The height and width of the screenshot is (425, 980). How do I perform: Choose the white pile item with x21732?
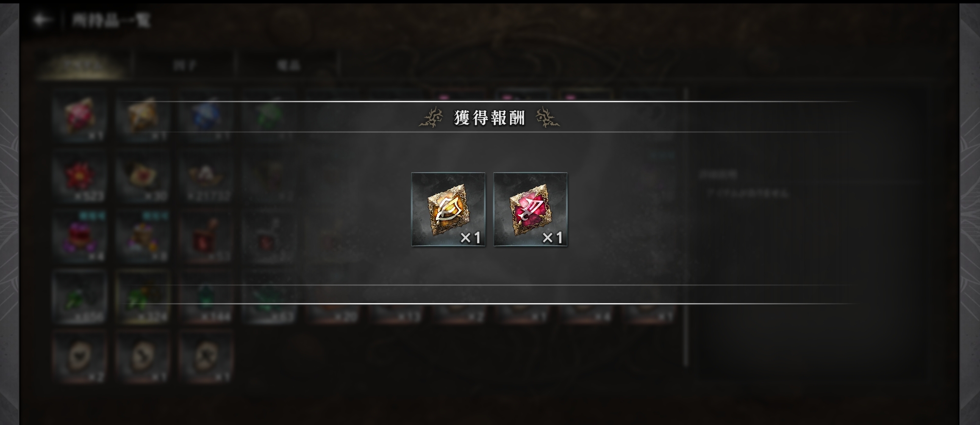(x=206, y=176)
